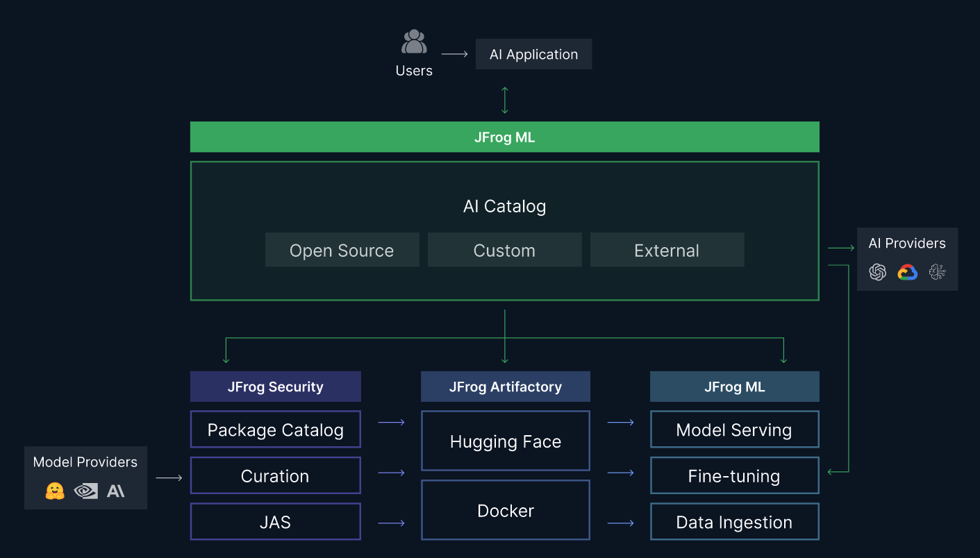Image resolution: width=980 pixels, height=558 pixels.
Task: Open the Model Serving box
Action: (x=735, y=430)
